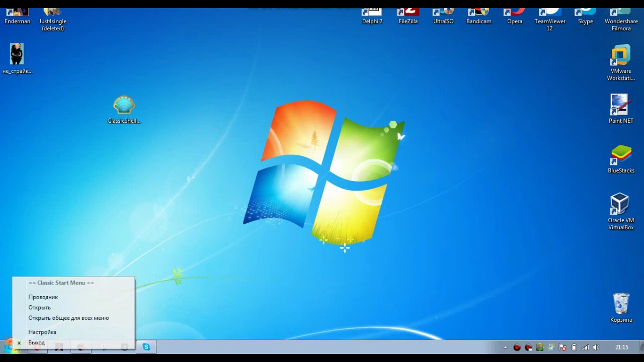Open the network signal tray icon
Viewport: 644px width, 362px height.
coord(585,347)
